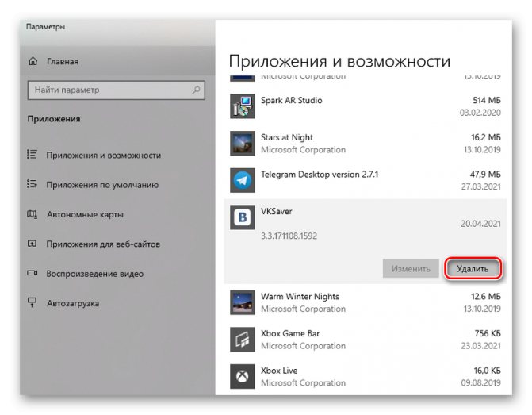Click the install date 09.08.2019
Image resolution: width=532 pixels, height=415 pixels.
click(480, 382)
